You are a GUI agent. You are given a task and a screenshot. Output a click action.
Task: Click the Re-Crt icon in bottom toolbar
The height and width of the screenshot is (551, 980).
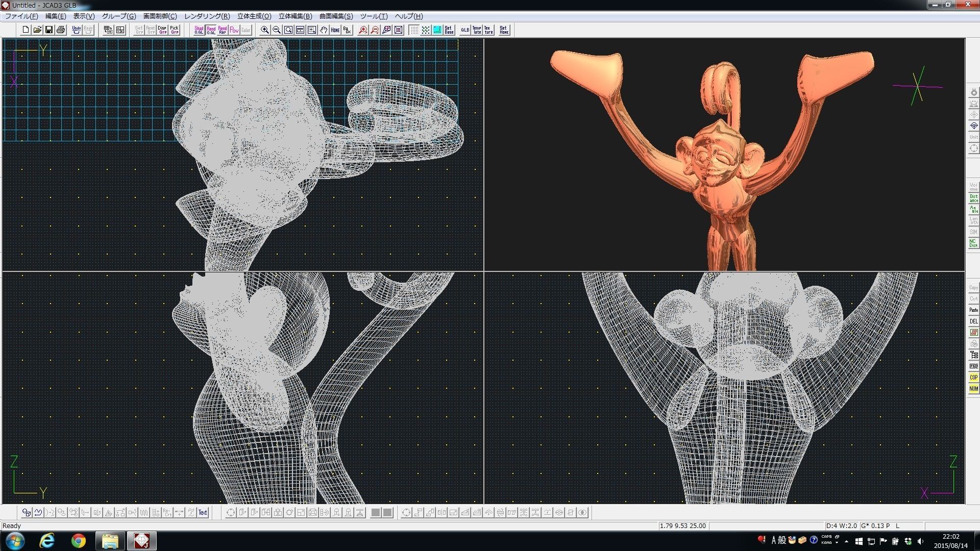point(167,513)
